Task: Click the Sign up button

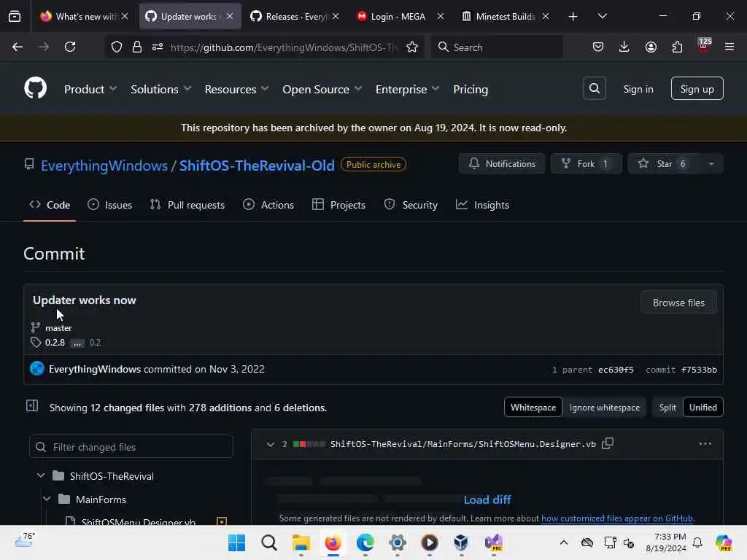Action: point(697,88)
